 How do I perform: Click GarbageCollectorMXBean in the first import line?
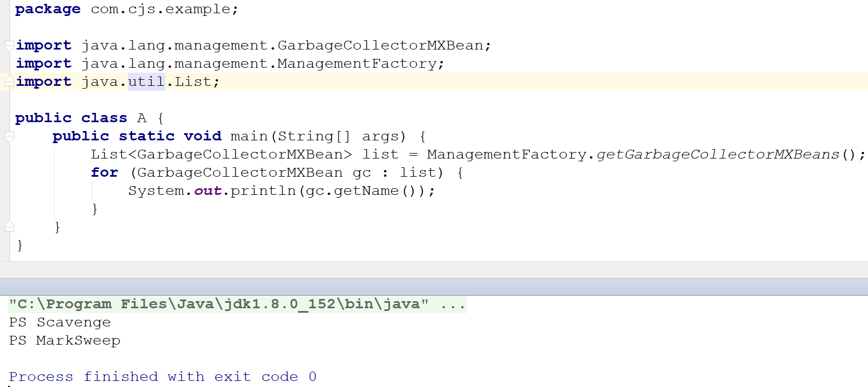coord(380,45)
